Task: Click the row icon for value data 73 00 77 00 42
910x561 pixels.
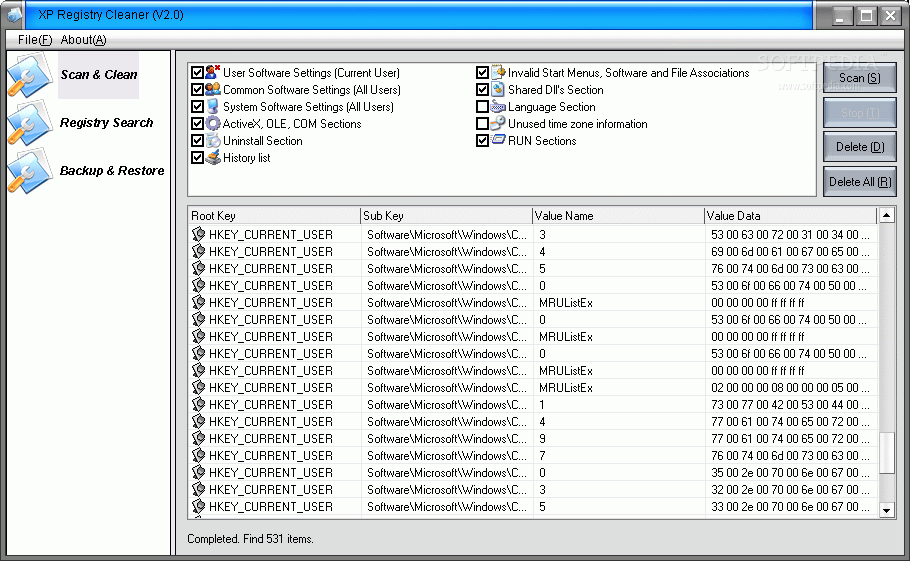Action: (x=198, y=404)
